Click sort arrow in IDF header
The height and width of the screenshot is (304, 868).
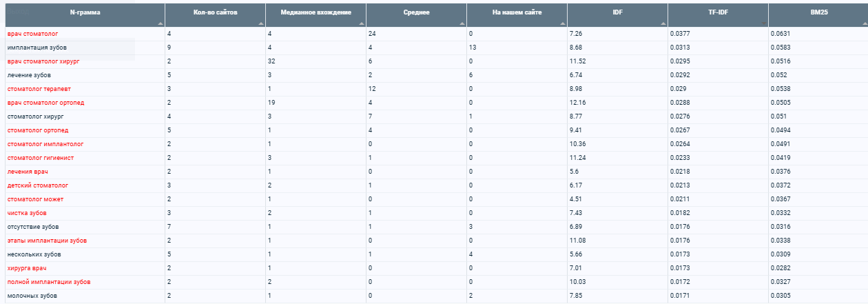663,23
